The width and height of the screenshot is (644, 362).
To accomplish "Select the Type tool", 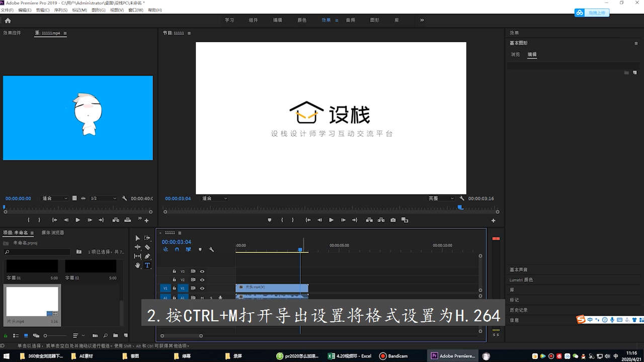I will tap(147, 265).
